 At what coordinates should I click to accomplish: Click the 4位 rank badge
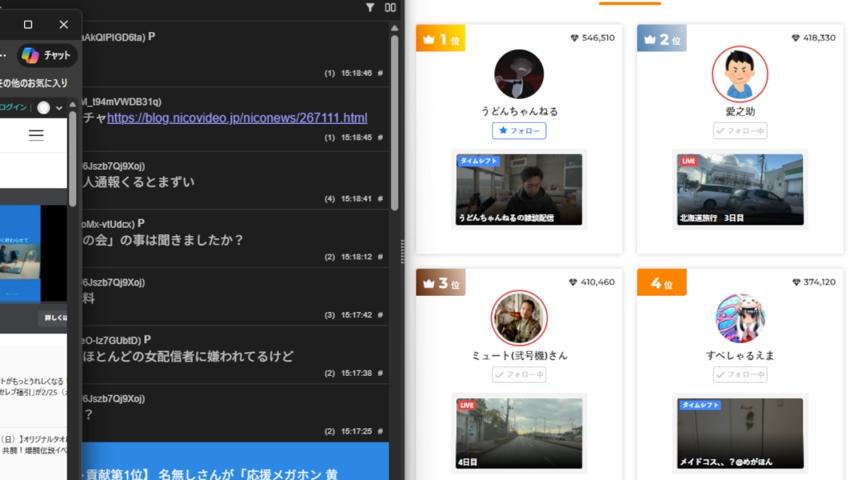tap(662, 282)
